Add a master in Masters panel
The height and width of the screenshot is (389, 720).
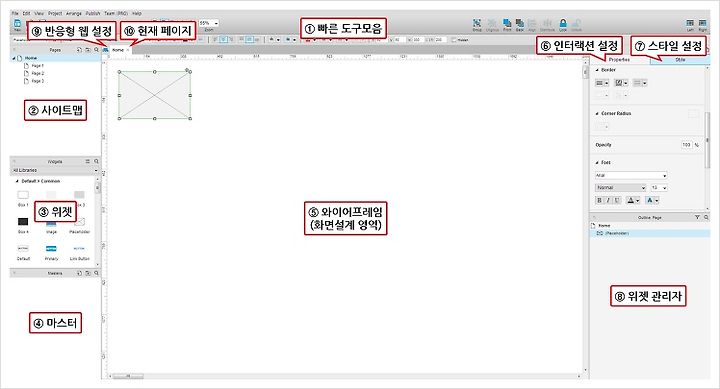click(x=79, y=273)
